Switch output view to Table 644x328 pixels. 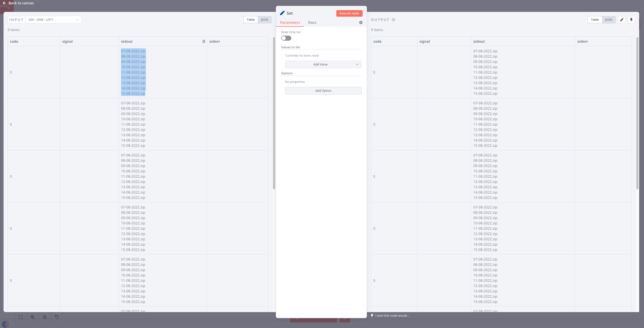coord(595,20)
